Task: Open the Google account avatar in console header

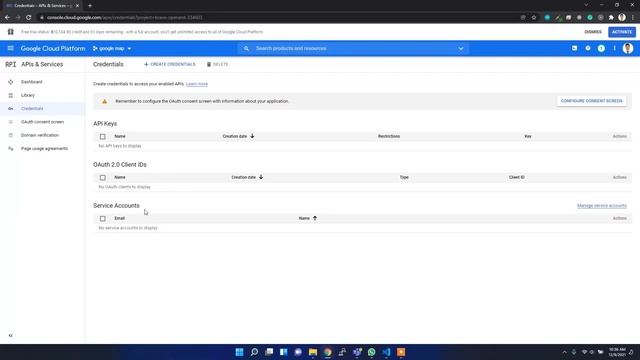Action: (x=628, y=48)
